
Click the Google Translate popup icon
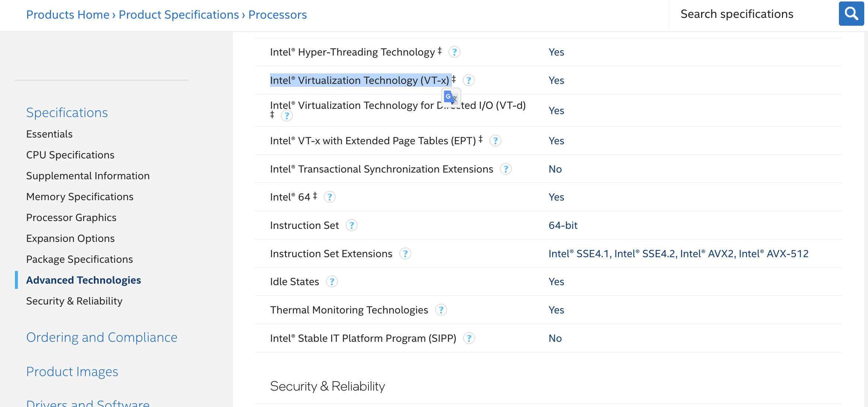(x=451, y=97)
